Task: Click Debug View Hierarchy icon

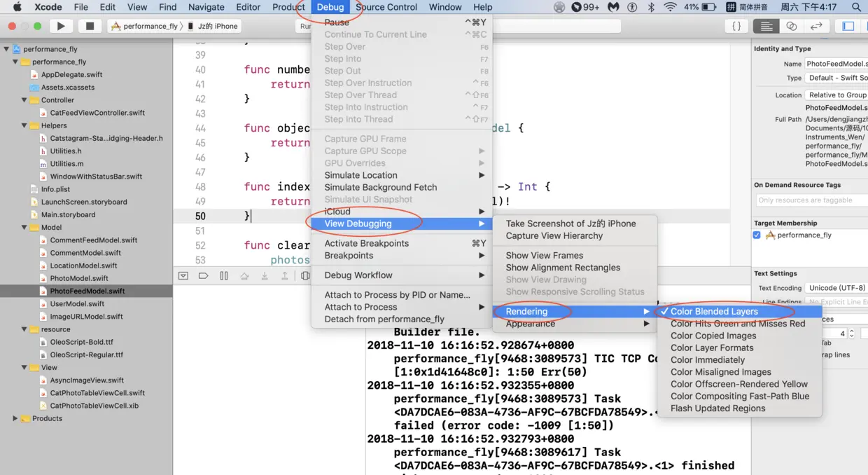Action: tap(305, 276)
